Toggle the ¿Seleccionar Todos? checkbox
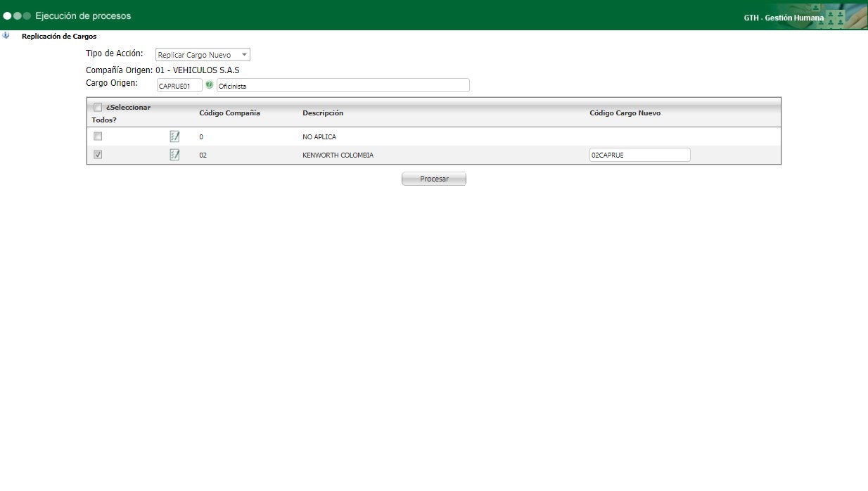The image size is (868, 491). (98, 108)
